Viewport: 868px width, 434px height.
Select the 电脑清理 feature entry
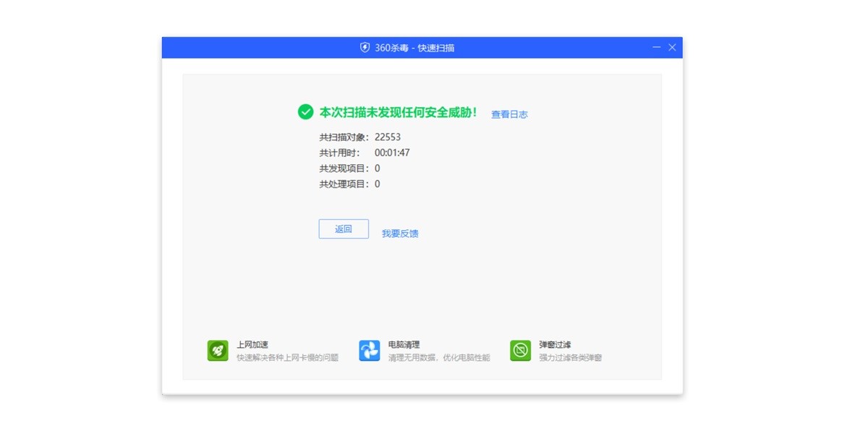pos(405,344)
